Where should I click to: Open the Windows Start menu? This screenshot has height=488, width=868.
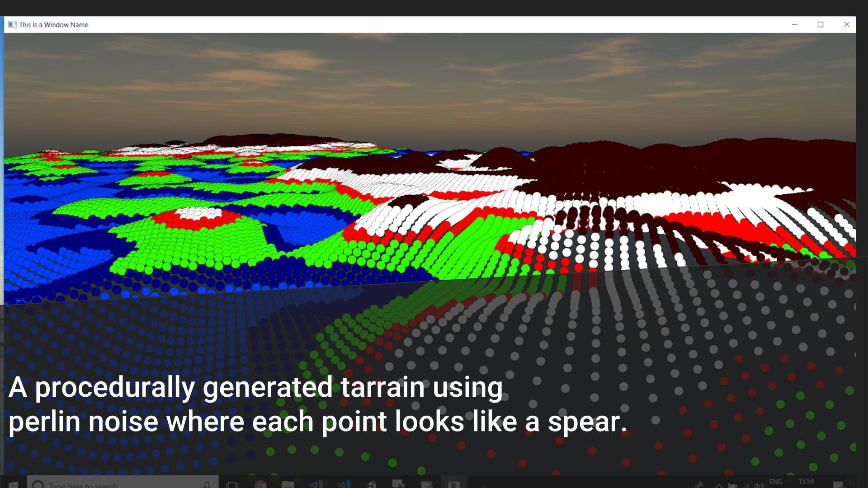coord(13,483)
